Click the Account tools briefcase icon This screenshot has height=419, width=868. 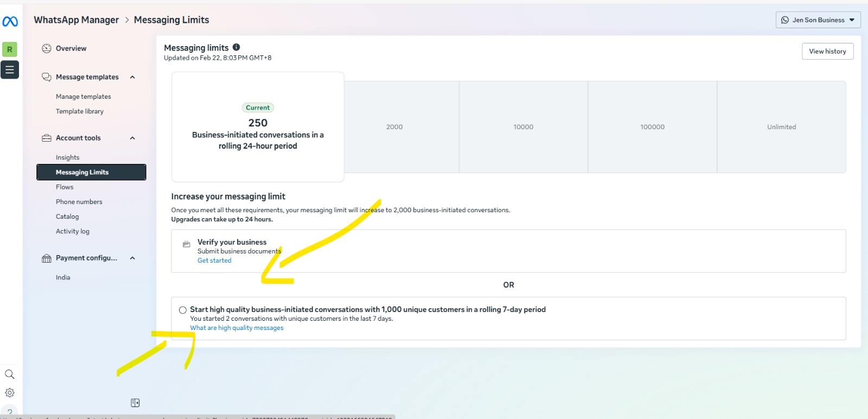[x=47, y=138]
